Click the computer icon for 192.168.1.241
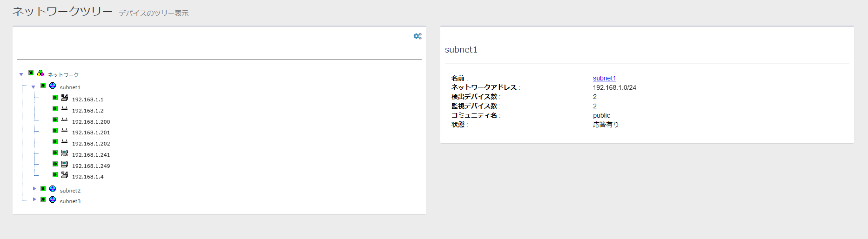Image resolution: width=868 pixels, height=239 pixels. click(x=65, y=153)
